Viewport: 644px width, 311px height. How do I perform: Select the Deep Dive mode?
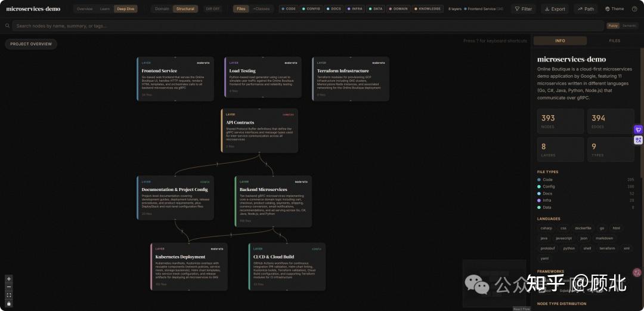click(x=126, y=8)
